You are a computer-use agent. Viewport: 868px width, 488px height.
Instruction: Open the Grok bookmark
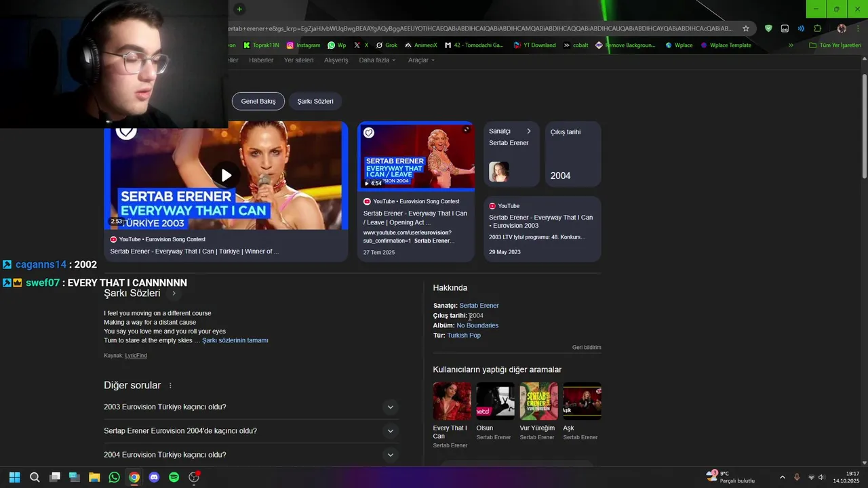(x=386, y=45)
